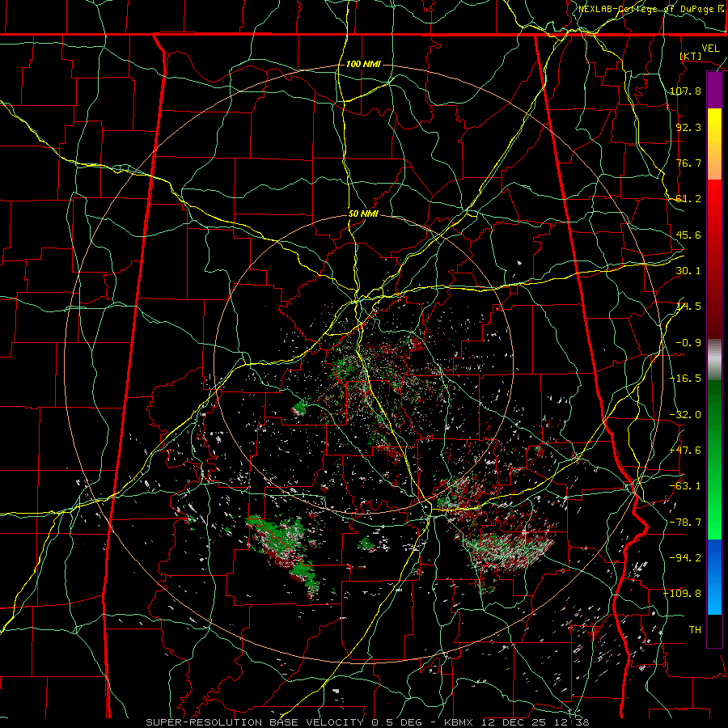
Task: Select the 61.2 velocity scale value
Action: [688, 199]
